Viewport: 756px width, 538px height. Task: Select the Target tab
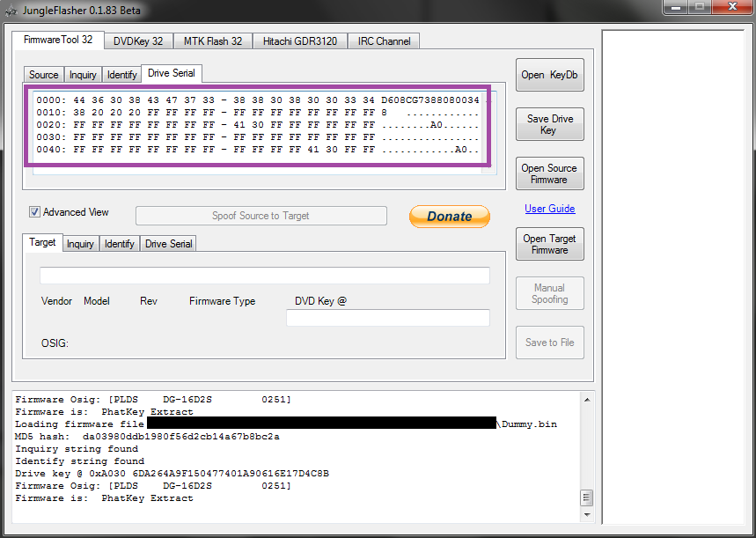(42, 242)
